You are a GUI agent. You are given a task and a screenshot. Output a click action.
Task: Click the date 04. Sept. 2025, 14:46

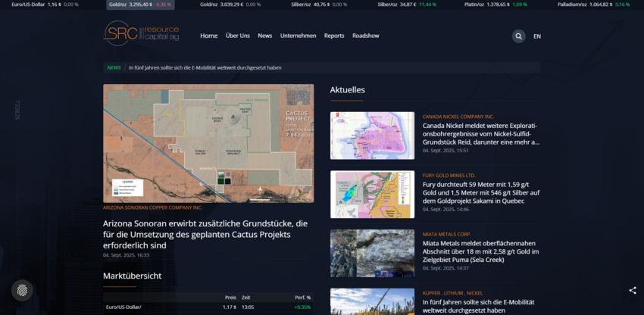point(445,209)
